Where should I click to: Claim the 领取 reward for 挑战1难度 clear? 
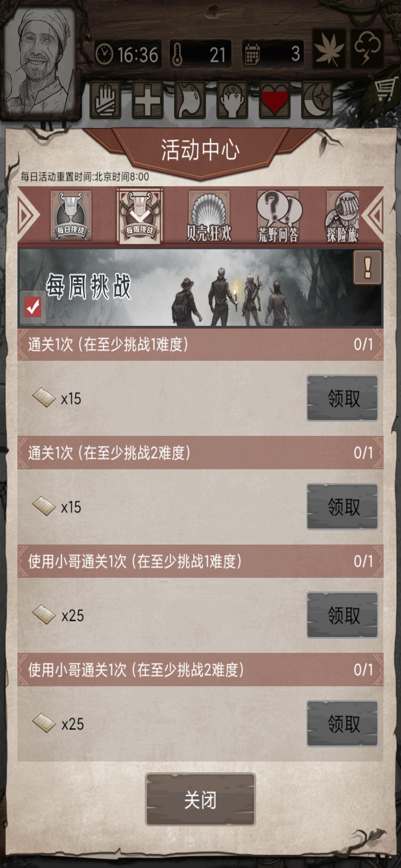point(342,398)
